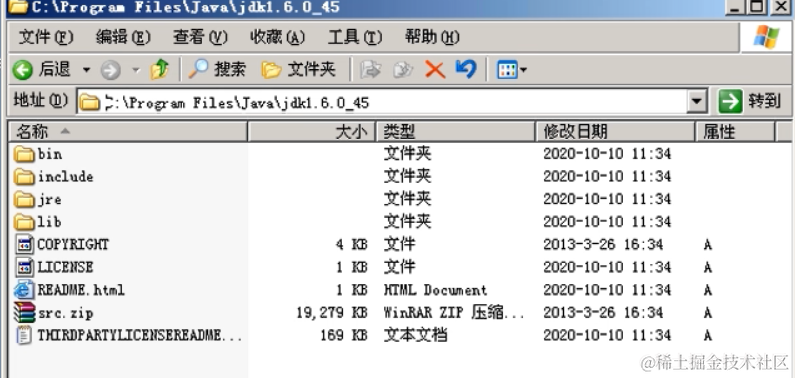Maximize the jdk1.6.0_45 window
795x378 pixels.
click(757, 6)
